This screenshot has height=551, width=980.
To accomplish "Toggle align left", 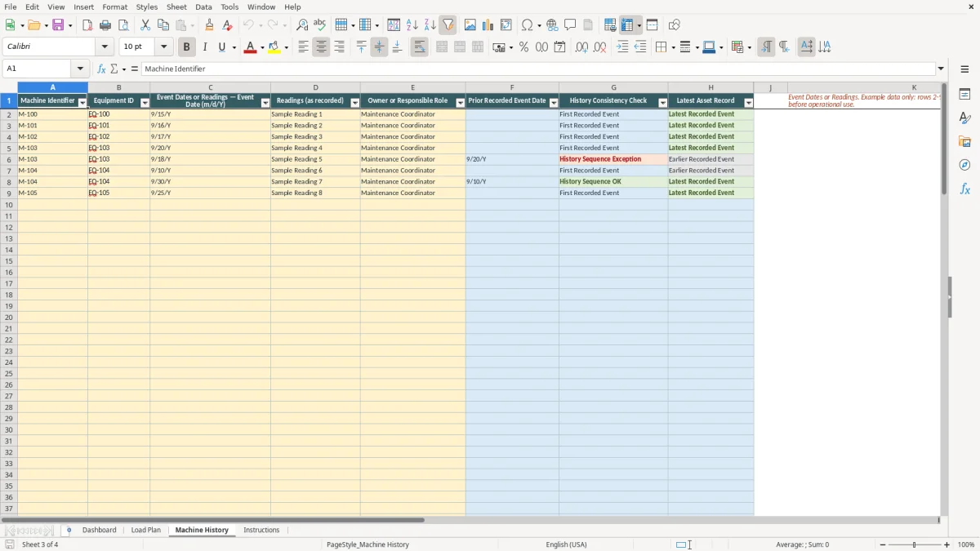I will 303,47.
